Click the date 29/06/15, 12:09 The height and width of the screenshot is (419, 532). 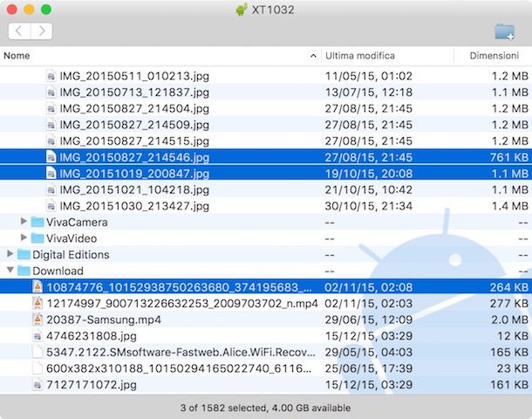pos(369,319)
